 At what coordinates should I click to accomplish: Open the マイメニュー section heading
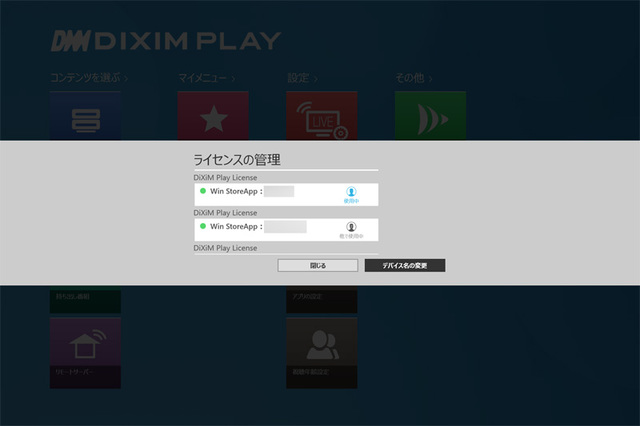207,78
